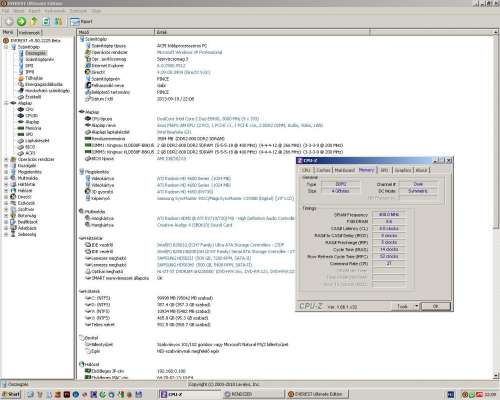Click the Mező column header
500x400 pixels.
tap(115, 32)
